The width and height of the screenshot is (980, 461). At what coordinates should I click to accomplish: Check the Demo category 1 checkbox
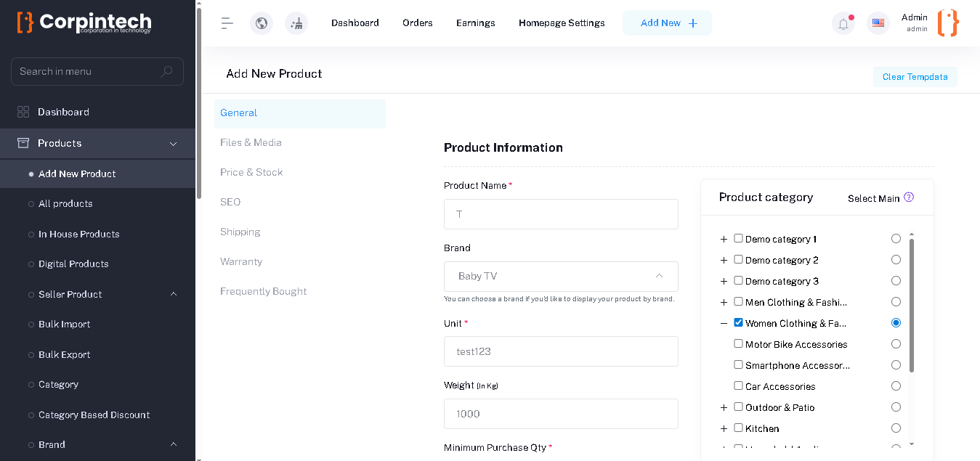click(x=738, y=238)
